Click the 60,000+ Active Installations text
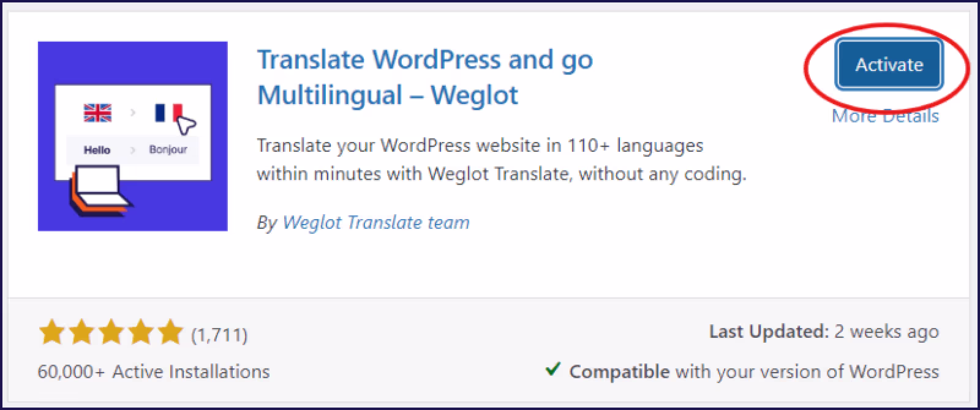 154,371
